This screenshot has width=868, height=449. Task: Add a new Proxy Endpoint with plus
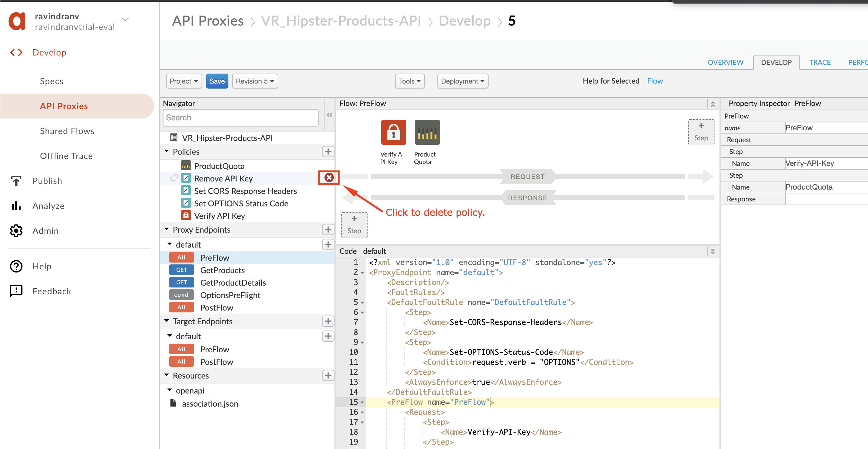coord(328,230)
